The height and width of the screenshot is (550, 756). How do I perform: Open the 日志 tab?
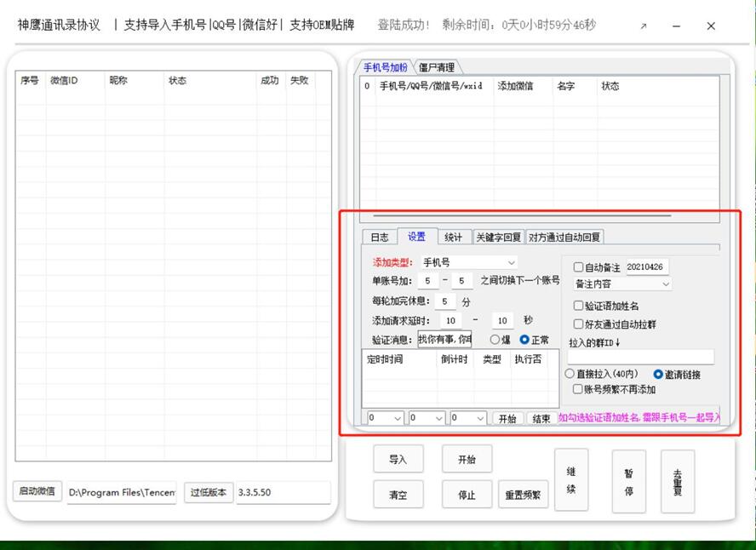click(x=380, y=238)
